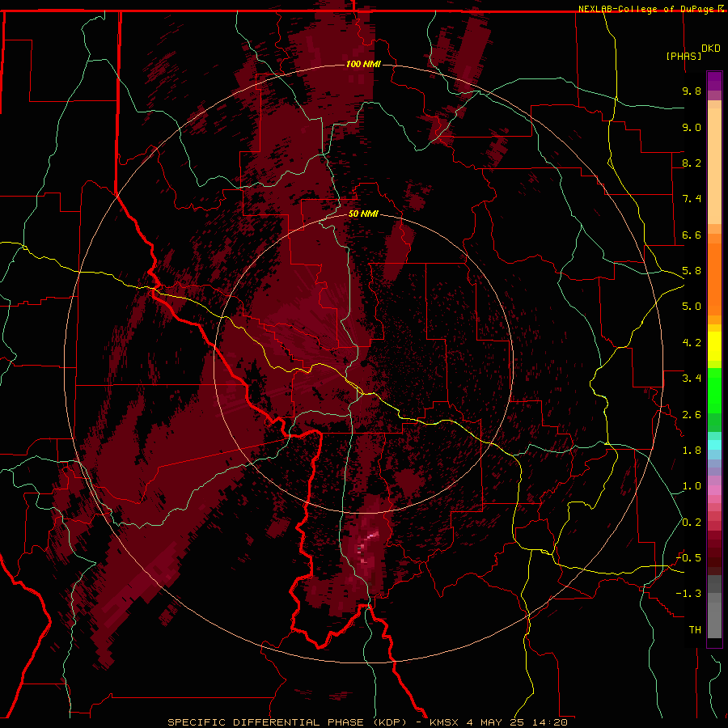Click the [PHAS] legend label
The width and height of the screenshot is (728, 728).
(684, 57)
